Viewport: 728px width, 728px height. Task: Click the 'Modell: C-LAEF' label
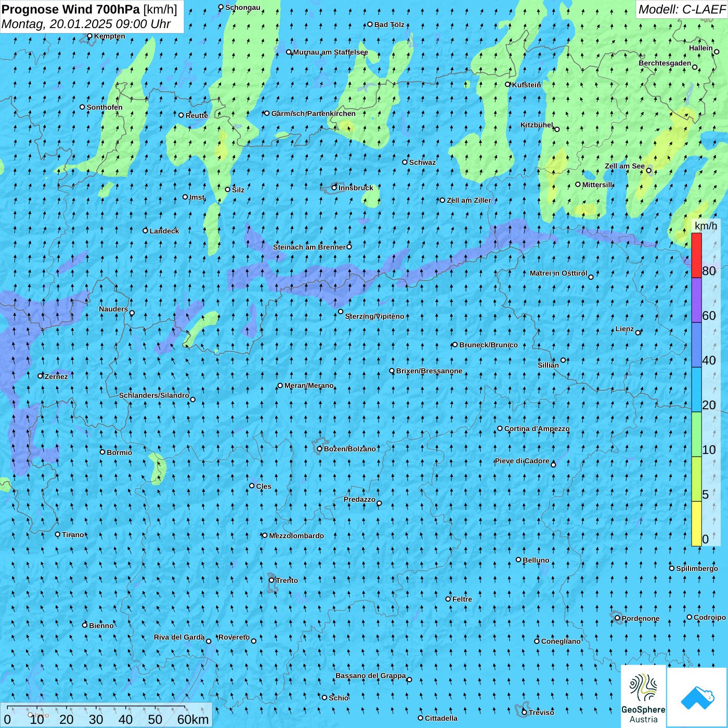point(682,9)
